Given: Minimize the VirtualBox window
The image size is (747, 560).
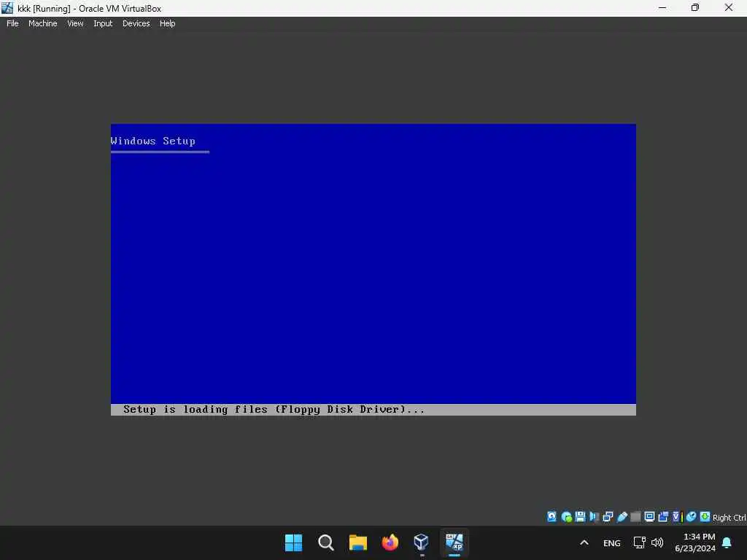Looking at the screenshot, I should coord(662,7).
